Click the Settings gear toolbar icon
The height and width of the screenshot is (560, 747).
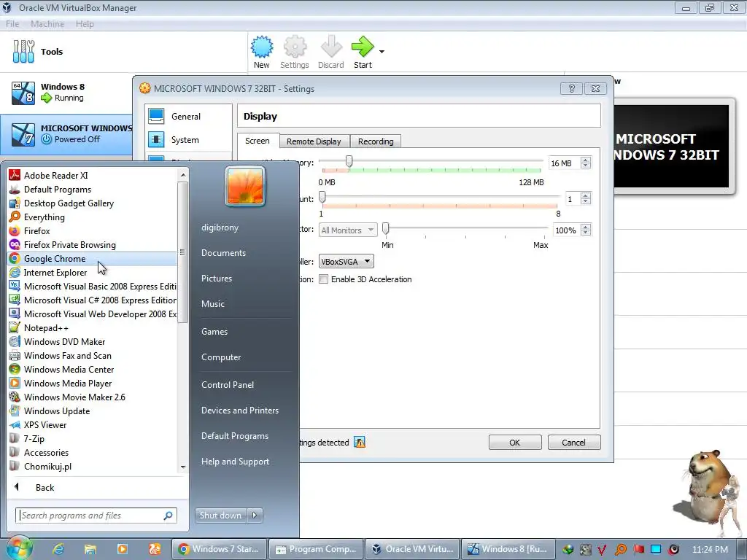pyautogui.click(x=295, y=47)
